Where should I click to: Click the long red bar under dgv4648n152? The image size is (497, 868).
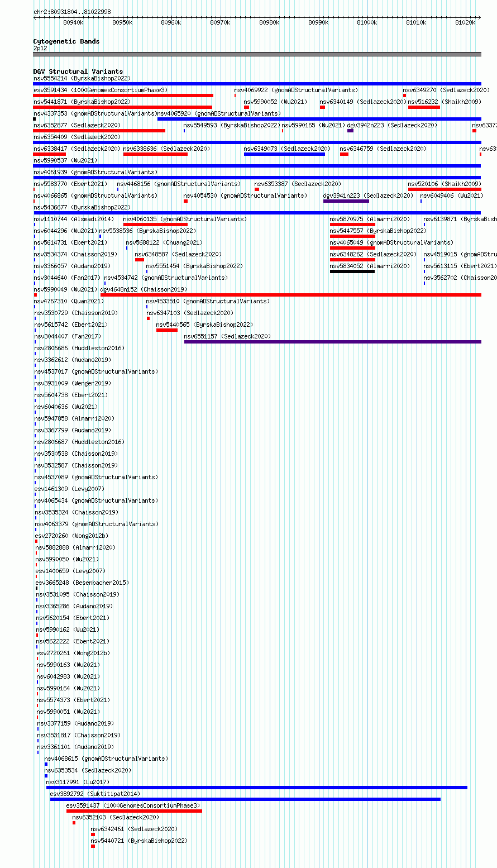[291, 295]
